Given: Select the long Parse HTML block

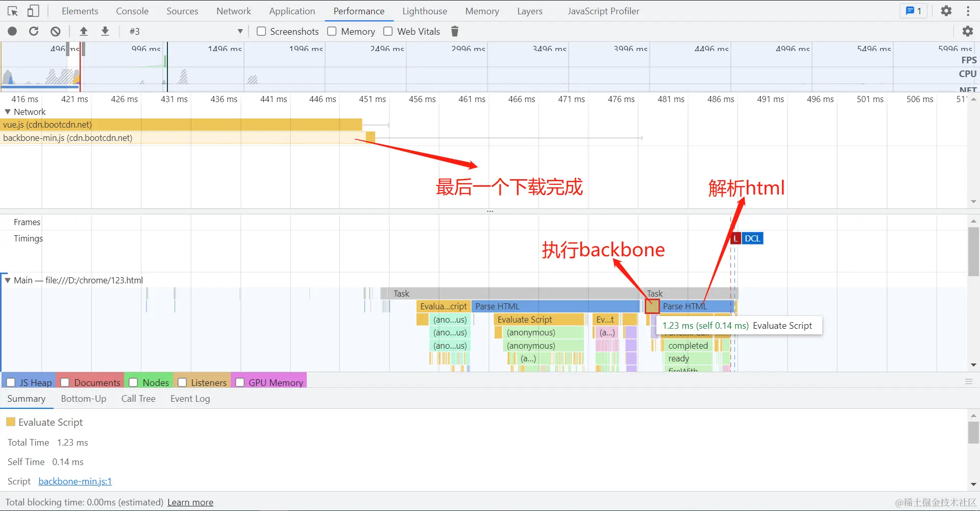Looking at the screenshot, I should click(555, 306).
